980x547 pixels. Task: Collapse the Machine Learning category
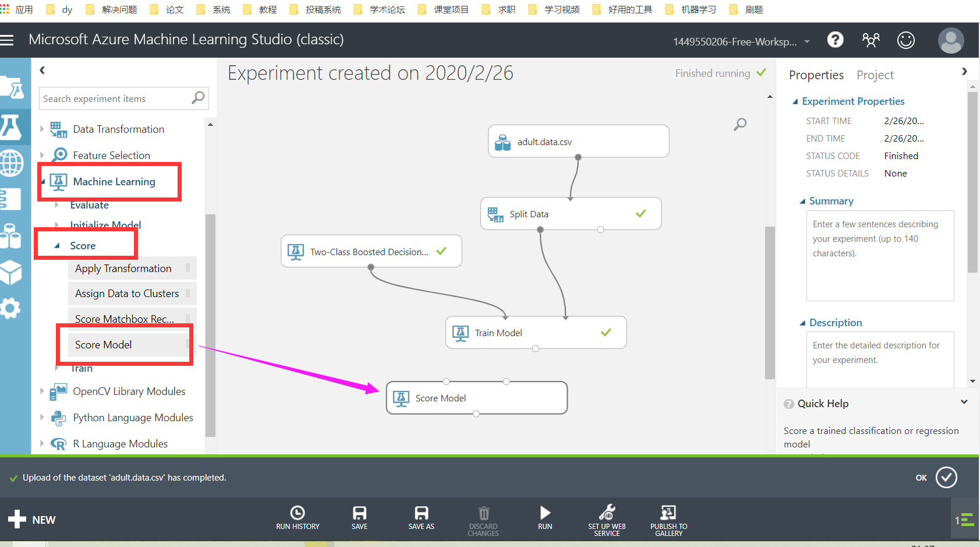click(43, 182)
